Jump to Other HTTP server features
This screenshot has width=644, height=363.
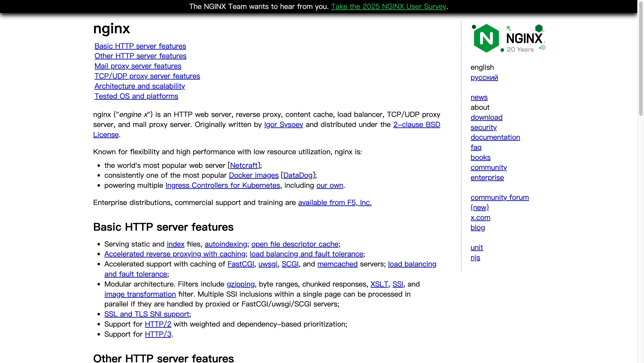pyautogui.click(x=140, y=56)
